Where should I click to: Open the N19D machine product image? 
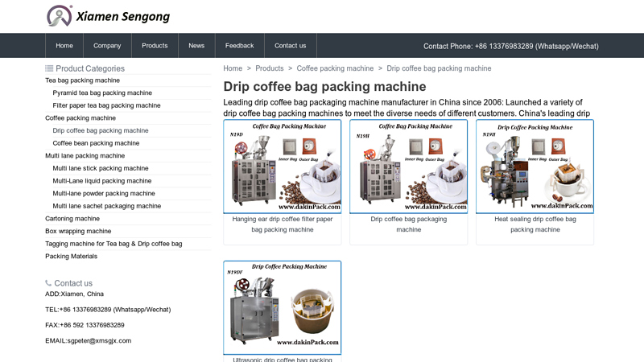click(283, 167)
